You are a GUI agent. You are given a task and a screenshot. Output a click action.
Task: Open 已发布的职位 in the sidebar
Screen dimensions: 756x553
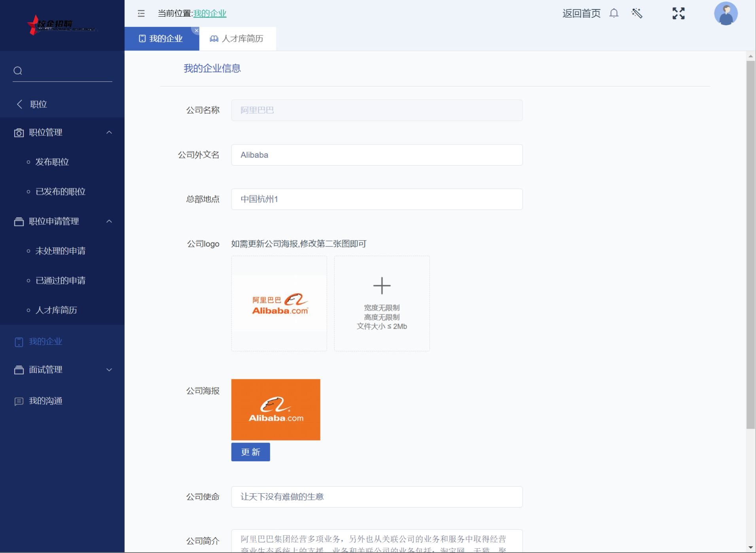[61, 192]
